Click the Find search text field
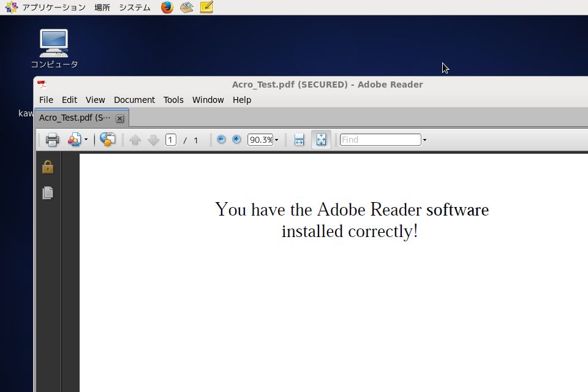This screenshot has height=392, width=588. pyautogui.click(x=380, y=140)
